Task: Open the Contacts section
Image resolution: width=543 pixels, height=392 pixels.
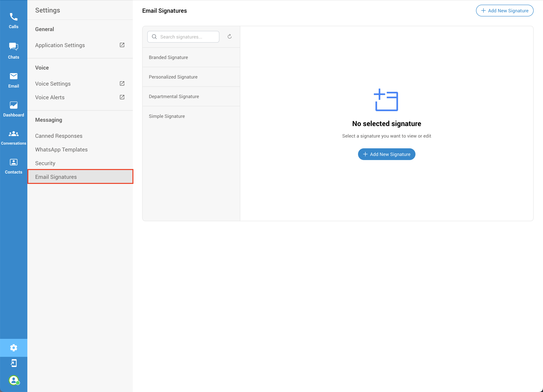Action: 14,166
